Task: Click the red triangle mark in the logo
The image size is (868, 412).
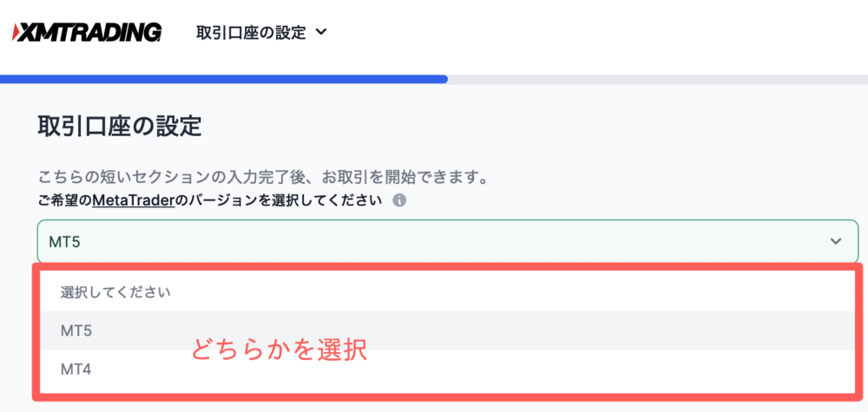Action: [x=16, y=32]
